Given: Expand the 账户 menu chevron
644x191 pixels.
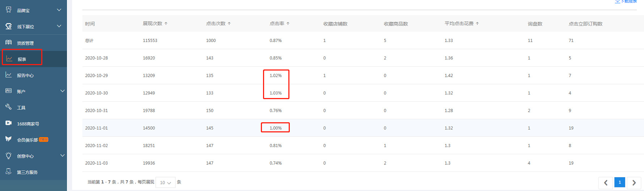Looking at the screenshot, I should pyautogui.click(x=62, y=91).
